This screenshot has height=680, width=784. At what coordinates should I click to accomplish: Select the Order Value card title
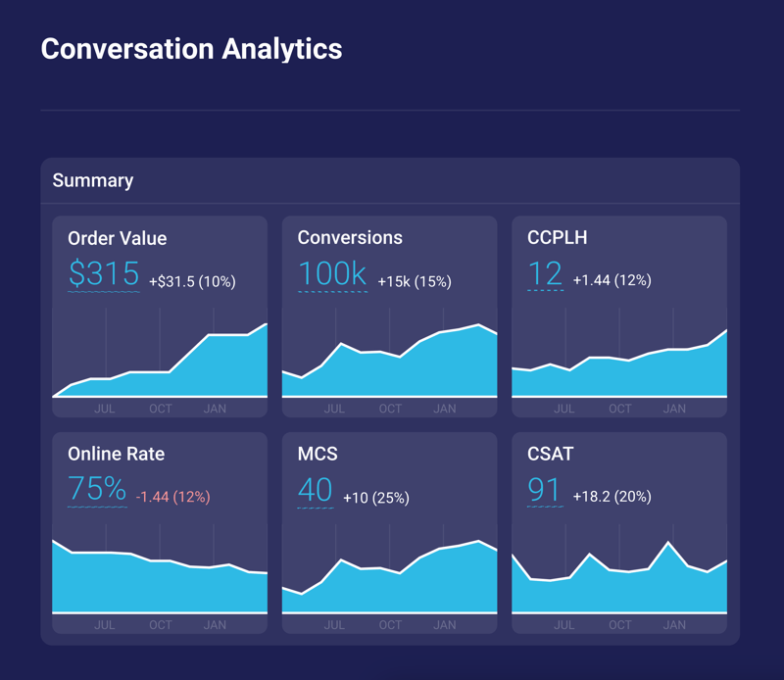click(x=117, y=238)
